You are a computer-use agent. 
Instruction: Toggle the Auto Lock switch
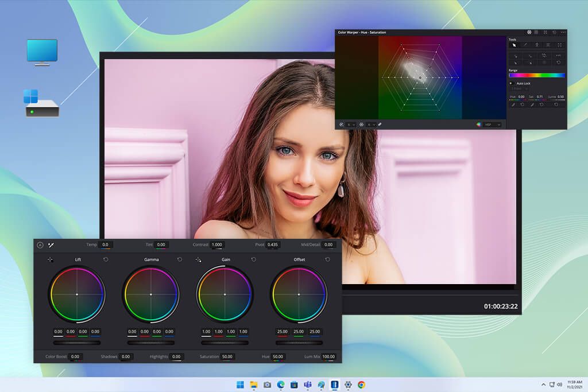(510, 83)
